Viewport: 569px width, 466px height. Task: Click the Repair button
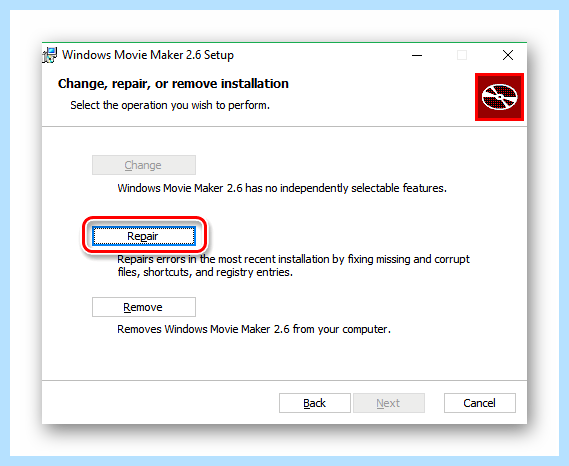point(144,236)
